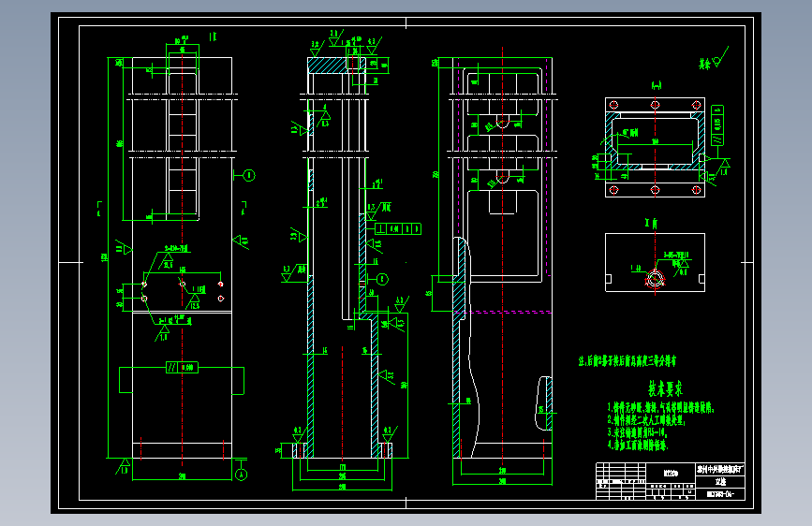This screenshot has width=812, height=526.
Task: Select the bottom-center bolt hole in section I-I
Action: (x=655, y=190)
